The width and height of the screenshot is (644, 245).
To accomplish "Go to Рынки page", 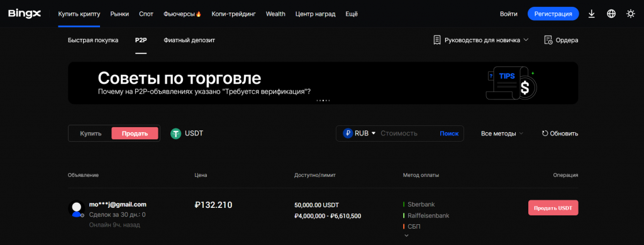I will (x=119, y=14).
